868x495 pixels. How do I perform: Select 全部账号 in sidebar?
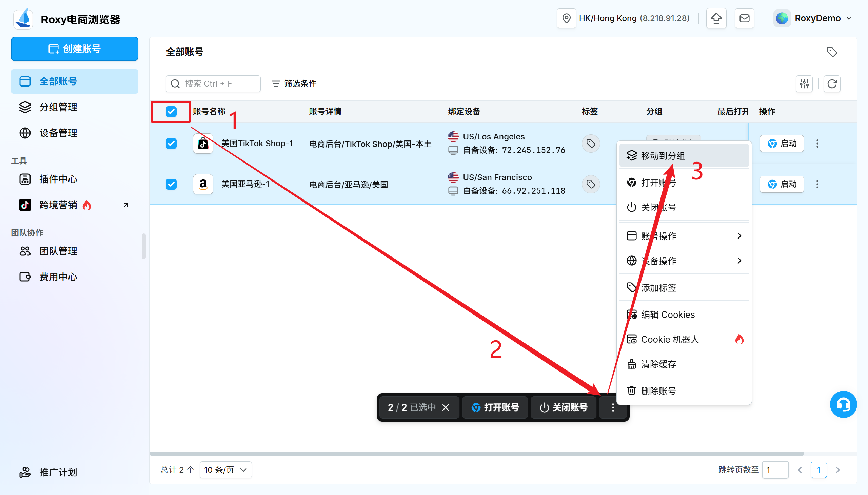click(x=74, y=81)
